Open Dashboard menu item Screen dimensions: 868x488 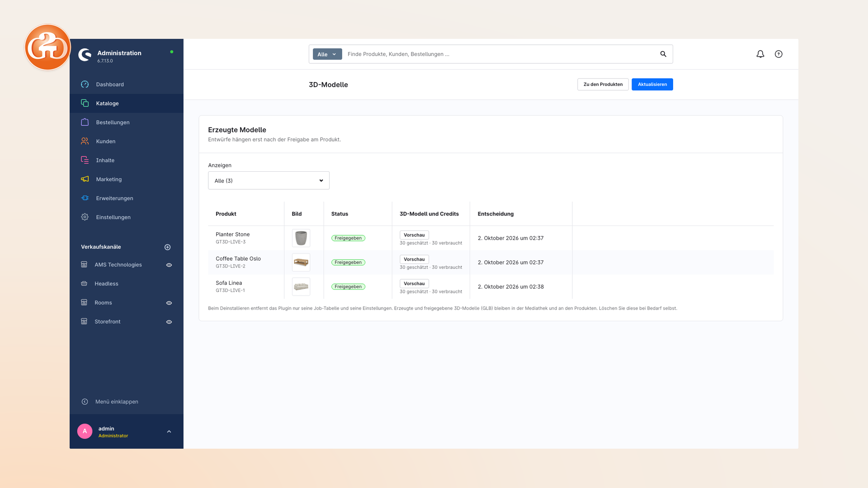click(127, 84)
